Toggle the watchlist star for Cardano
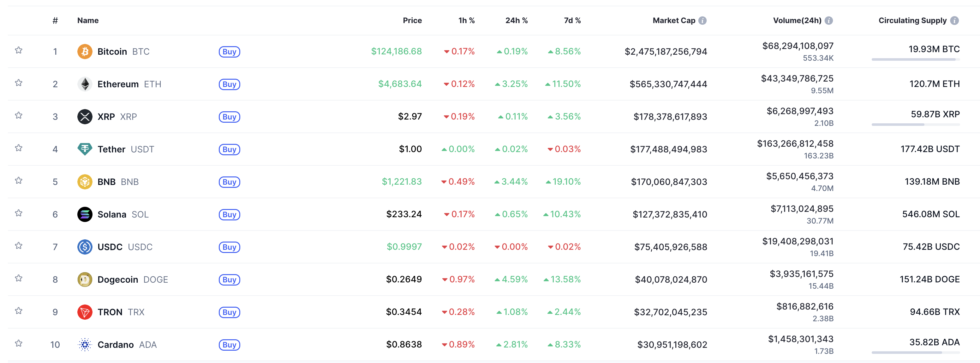Image resolution: width=980 pixels, height=363 pixels. (x=19, y=343)
